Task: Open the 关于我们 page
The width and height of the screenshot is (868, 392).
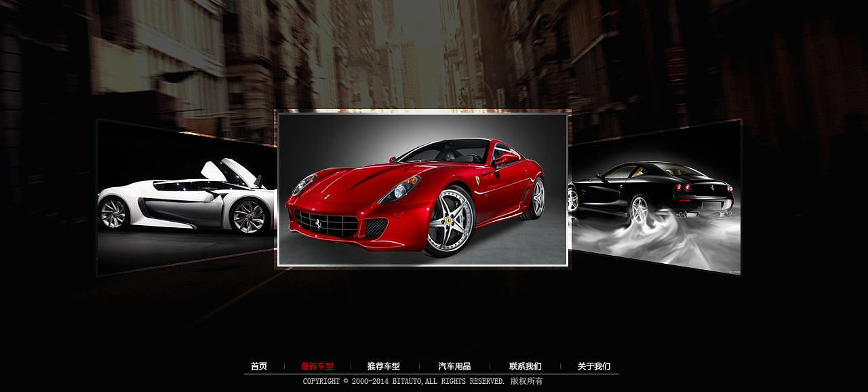Action: [594, 366]
